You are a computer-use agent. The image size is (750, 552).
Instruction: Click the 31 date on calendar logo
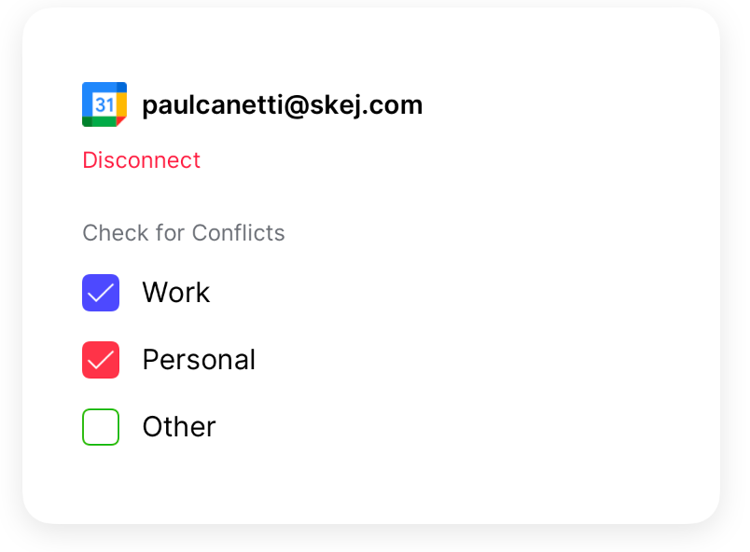(x=104, y=104)
